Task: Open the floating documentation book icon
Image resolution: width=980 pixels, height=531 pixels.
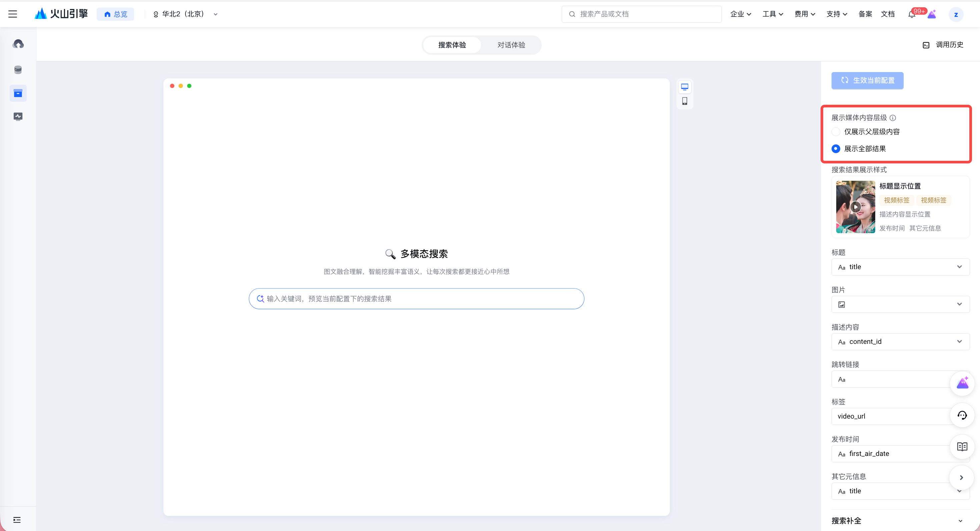Action: coord(962,446)
